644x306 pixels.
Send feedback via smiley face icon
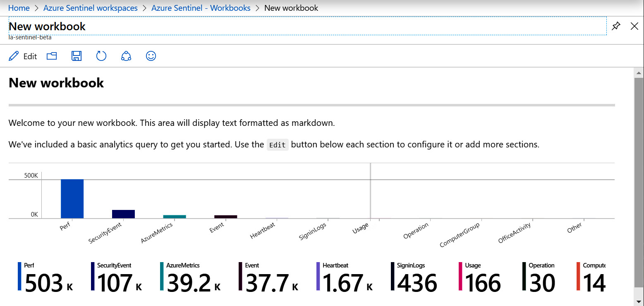(151, 56)
